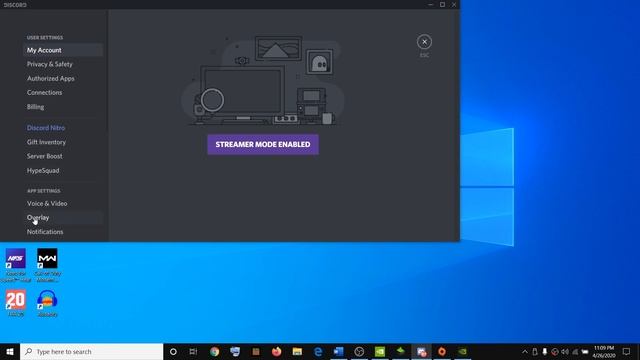Screen dimensions: 640x360
Task: Expand hidden system tray icons chevron
Action: point(524,351)
